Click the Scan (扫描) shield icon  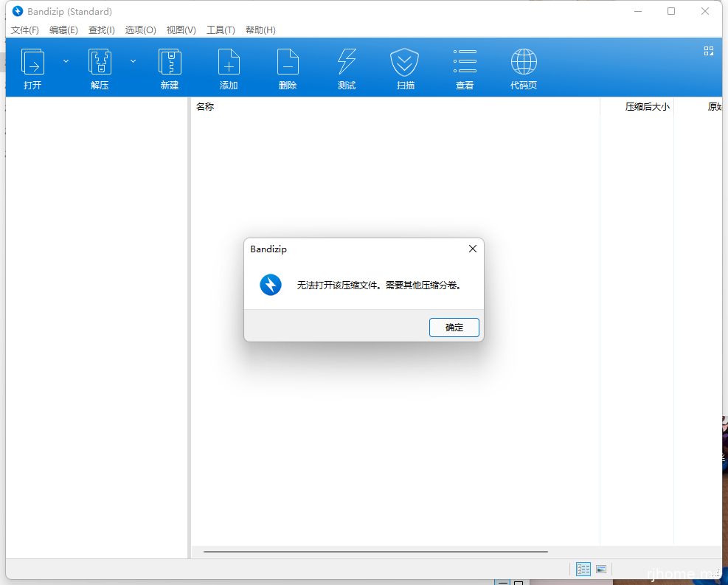[x=405, y=63]
